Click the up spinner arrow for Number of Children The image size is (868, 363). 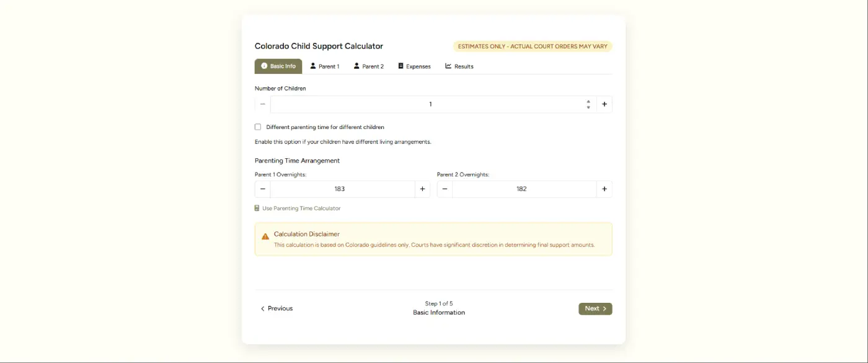[588, 101]
